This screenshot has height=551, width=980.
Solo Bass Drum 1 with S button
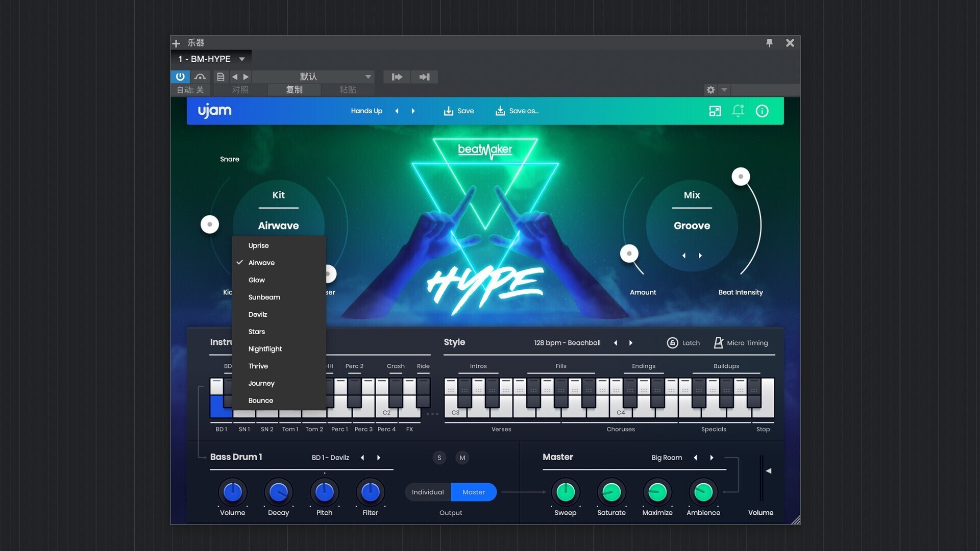[439, 458]
